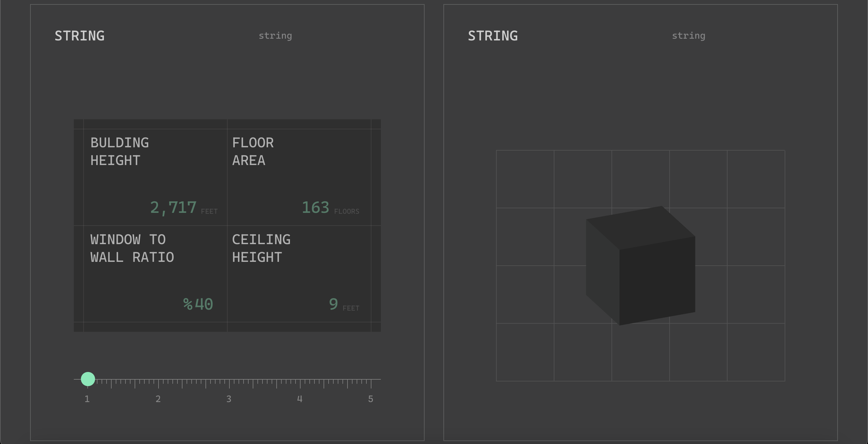Click right panel lowercase string label
The image size is (868, 444).
pyautogui.click(x=688, y=36)
